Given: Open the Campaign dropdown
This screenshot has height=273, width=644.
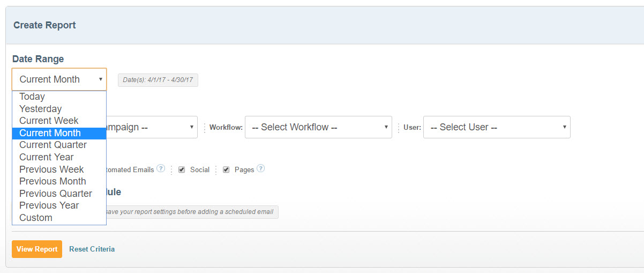Looking at the screenshot, I should click(x=152, y=127).
